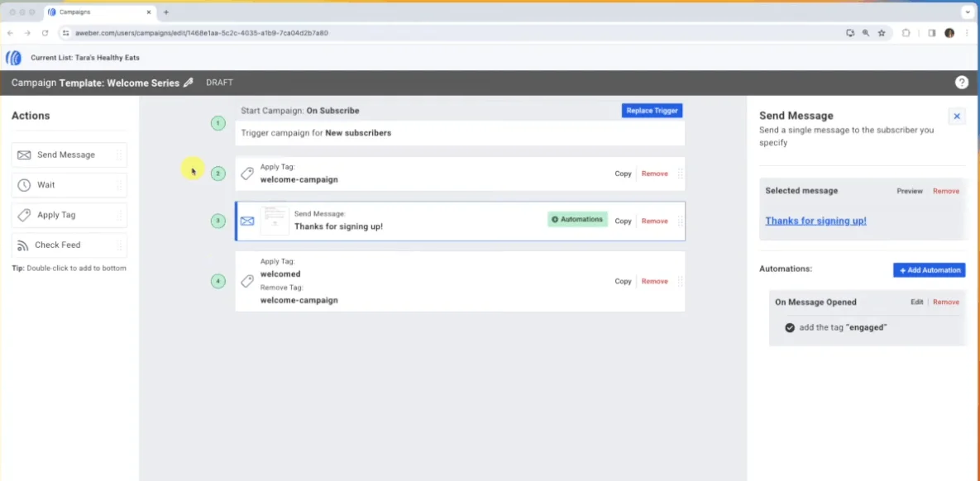Toggle the browser side panel icon
This screenshot has height=481, width=980.
[x=931, y=33]
